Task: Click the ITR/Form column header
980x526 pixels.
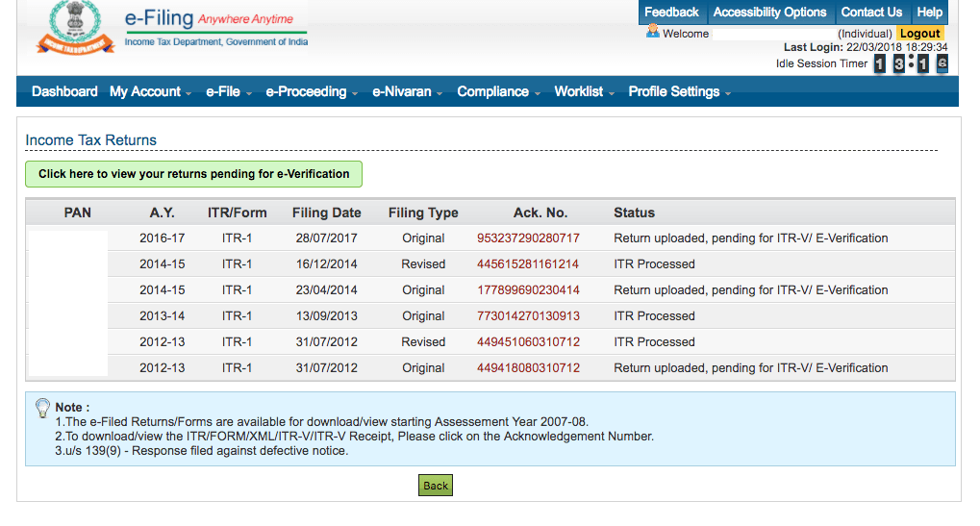Action: 237,213
